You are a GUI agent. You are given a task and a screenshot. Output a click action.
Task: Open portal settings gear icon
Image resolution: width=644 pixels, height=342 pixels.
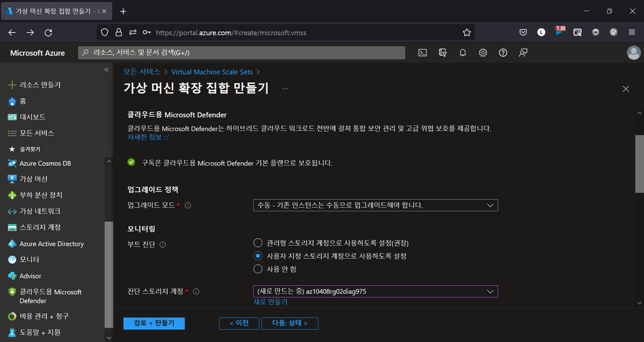[483, 53]
